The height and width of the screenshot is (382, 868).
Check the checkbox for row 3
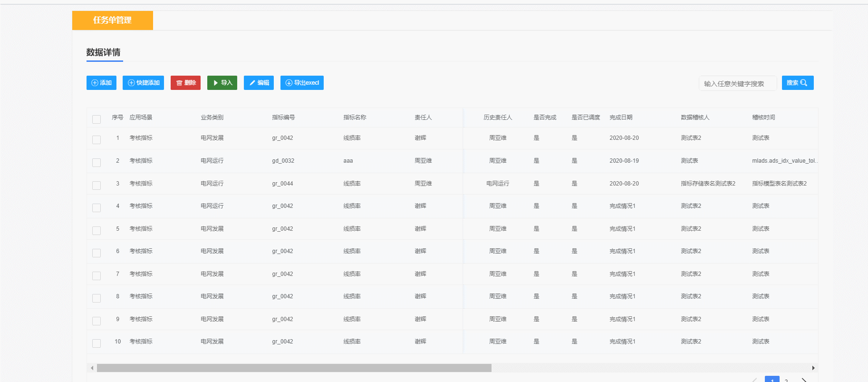pos(96,186)
